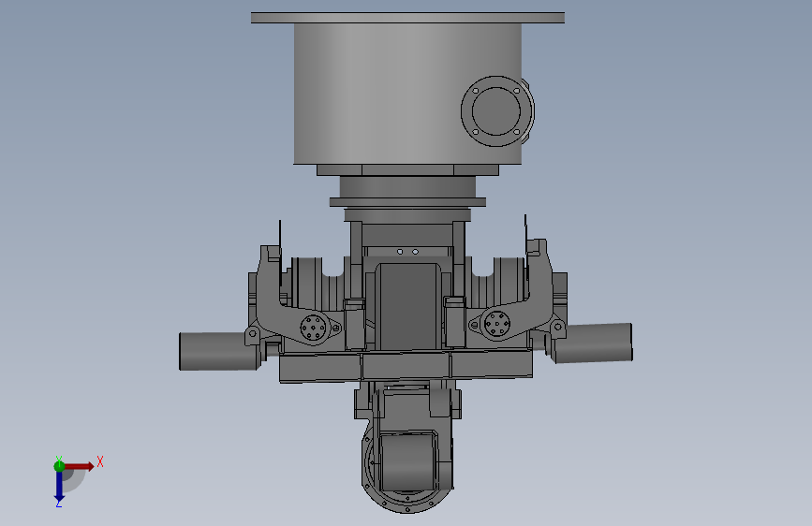This screenshot has width=812, height=526.
Task: Select the left clamp arm's bolted circular hub
Action: [314, 328]
